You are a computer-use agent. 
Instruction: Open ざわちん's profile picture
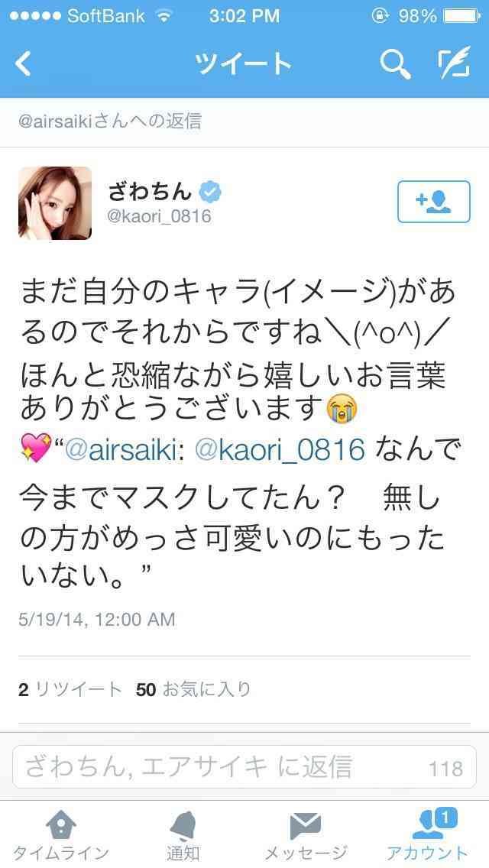(x=55, y=203)
